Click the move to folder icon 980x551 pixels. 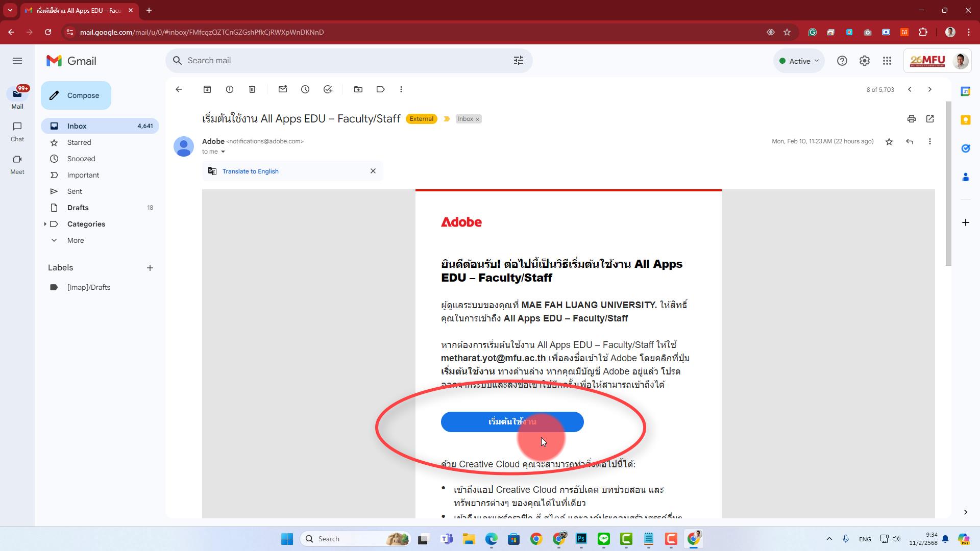[x=358, y=89]
